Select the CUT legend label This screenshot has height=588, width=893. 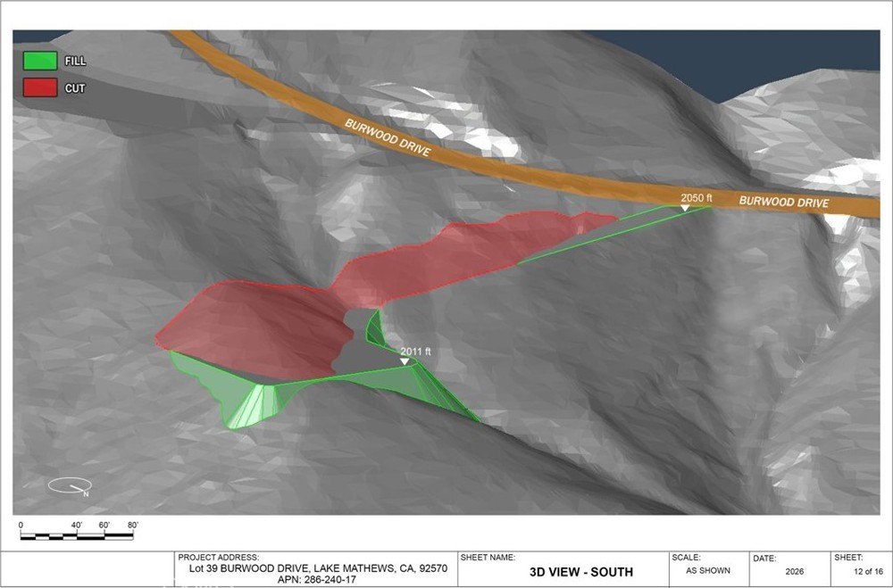[x=75, y=88]
